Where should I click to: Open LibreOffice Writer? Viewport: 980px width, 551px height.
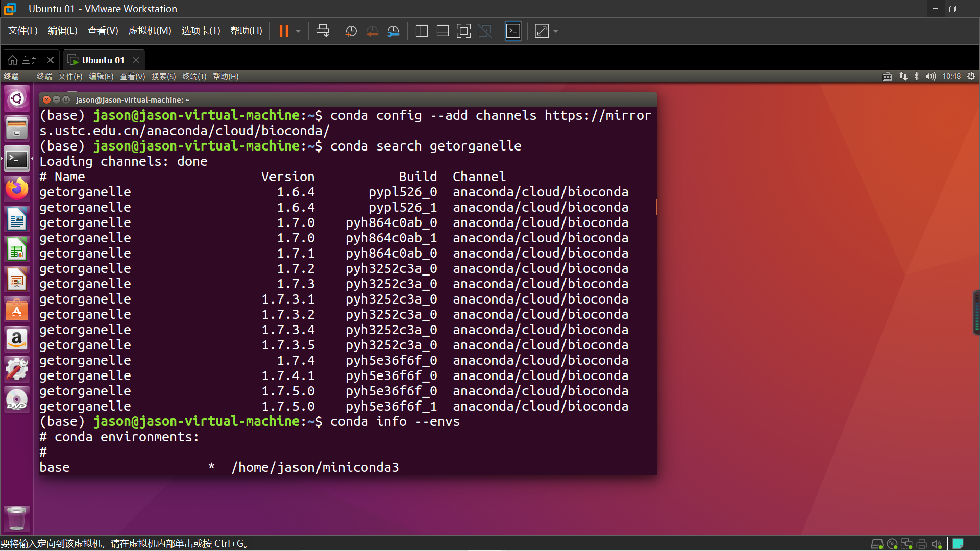pyautogui.click(x=17, y=219)
